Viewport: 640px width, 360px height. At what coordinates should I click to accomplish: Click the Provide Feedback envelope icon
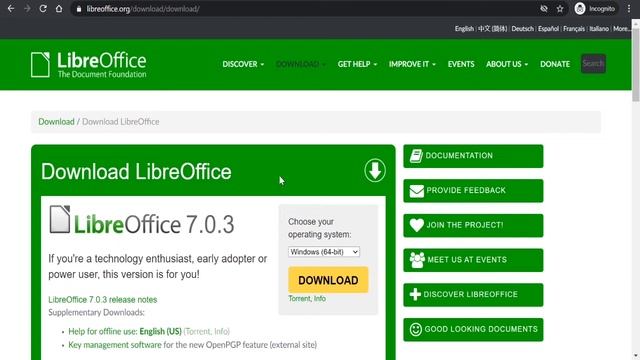click(417, 191)
